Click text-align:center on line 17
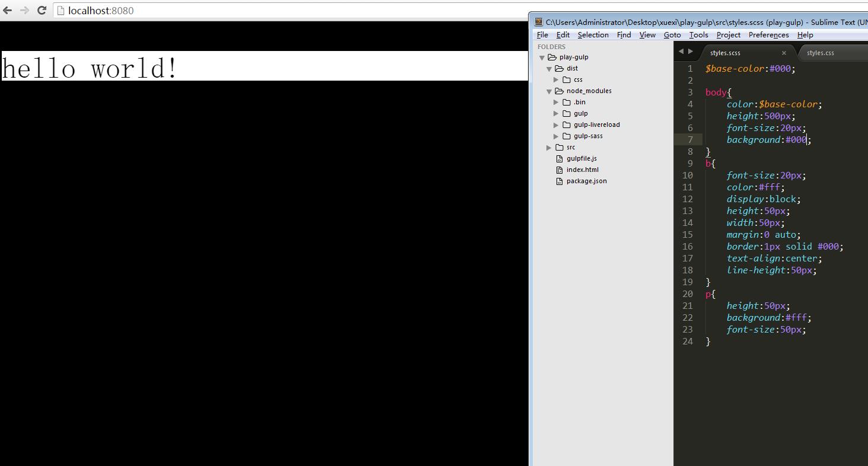This screenshot has width=868, height=466. coord(772,258)
